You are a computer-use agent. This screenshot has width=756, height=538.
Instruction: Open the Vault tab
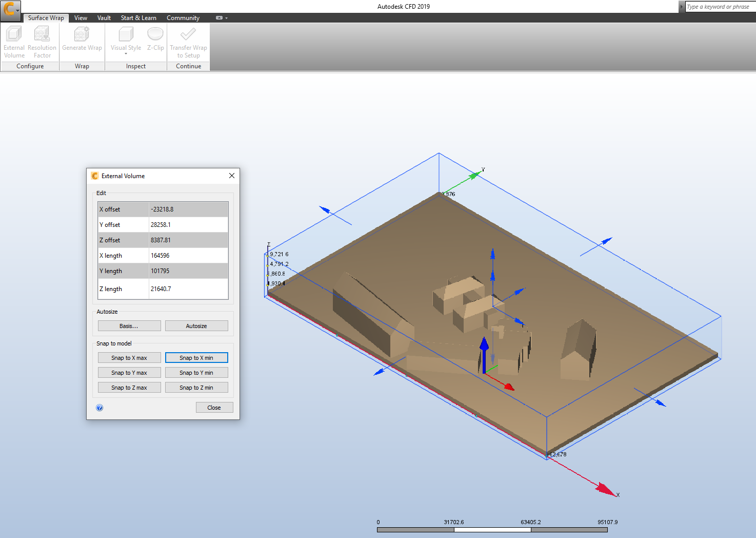tap(104, 18)
